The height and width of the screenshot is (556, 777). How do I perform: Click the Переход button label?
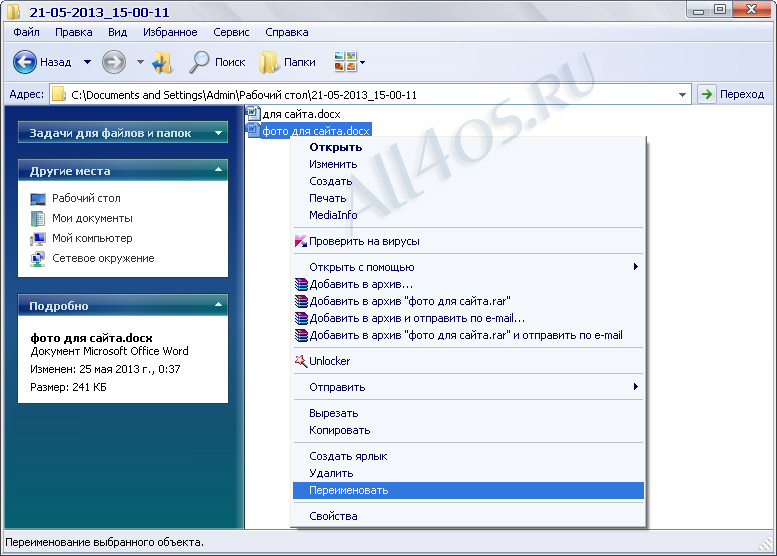[742, 94]
